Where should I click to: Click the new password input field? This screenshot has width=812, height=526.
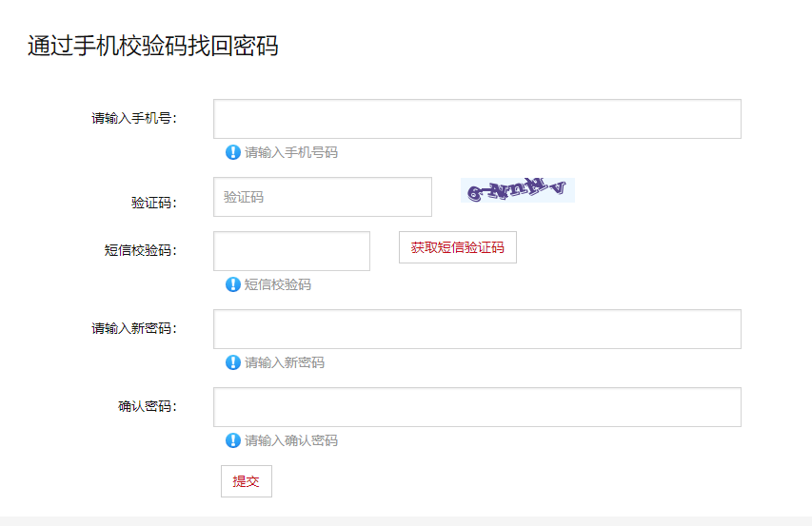(477, 329)
